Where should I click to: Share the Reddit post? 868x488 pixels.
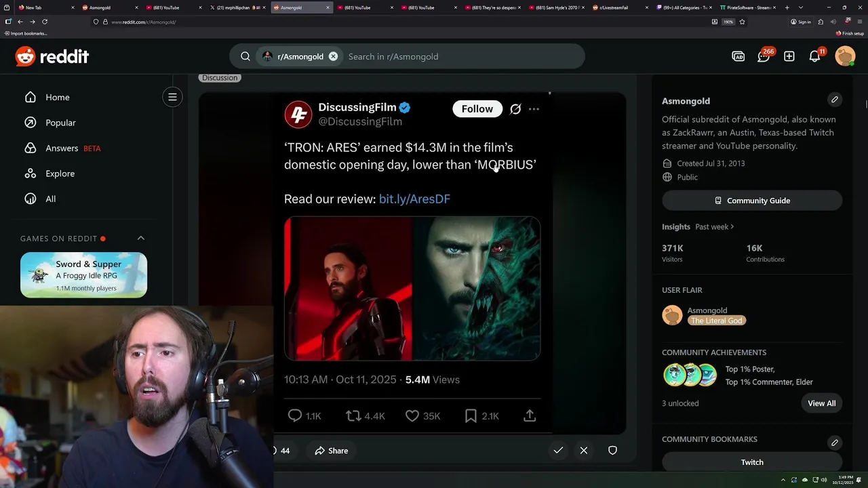tap(331, 451)
